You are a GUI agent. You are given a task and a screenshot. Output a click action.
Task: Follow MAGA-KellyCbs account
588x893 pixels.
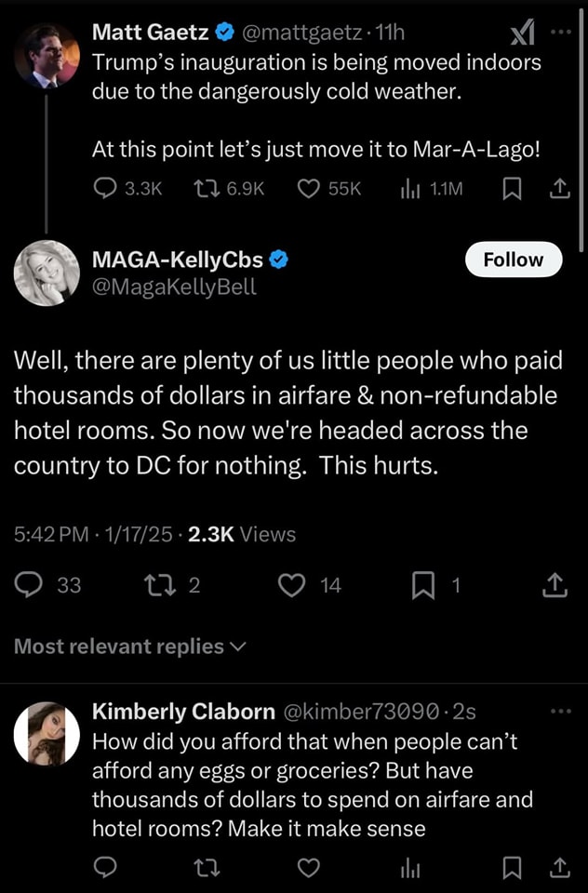514,260
